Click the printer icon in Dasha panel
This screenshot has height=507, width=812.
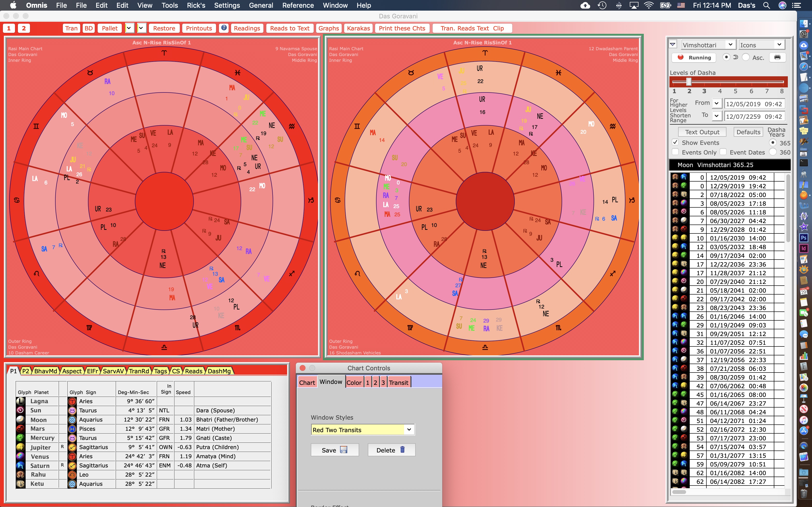tap(777, 57)
